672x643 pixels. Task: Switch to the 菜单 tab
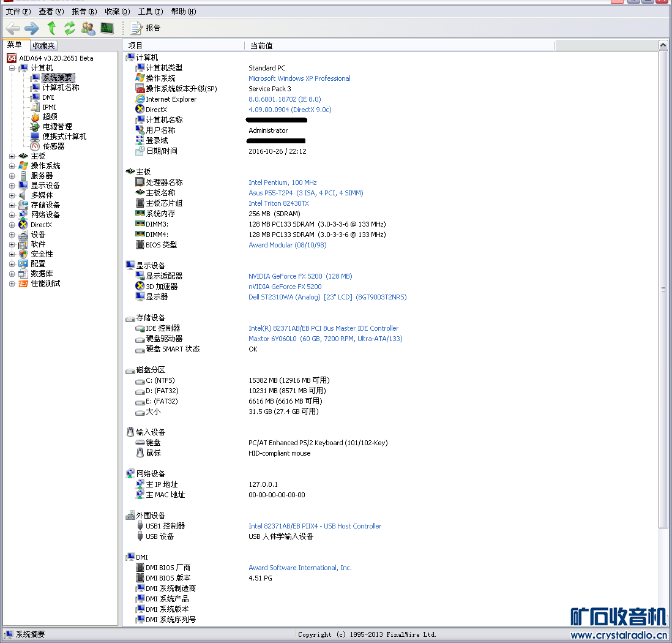pos(15,45)
